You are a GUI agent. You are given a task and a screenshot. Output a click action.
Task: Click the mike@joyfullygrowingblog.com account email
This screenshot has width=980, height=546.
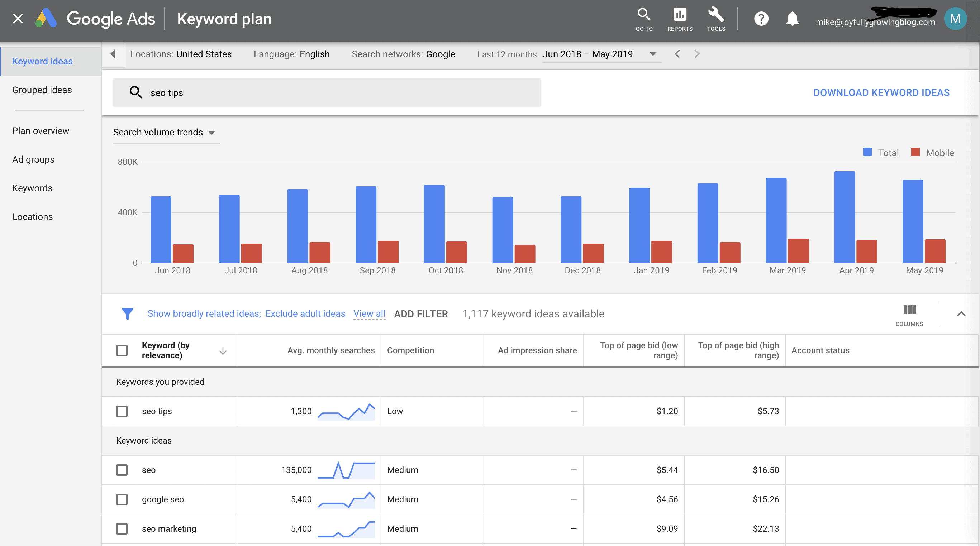point(875,22)
